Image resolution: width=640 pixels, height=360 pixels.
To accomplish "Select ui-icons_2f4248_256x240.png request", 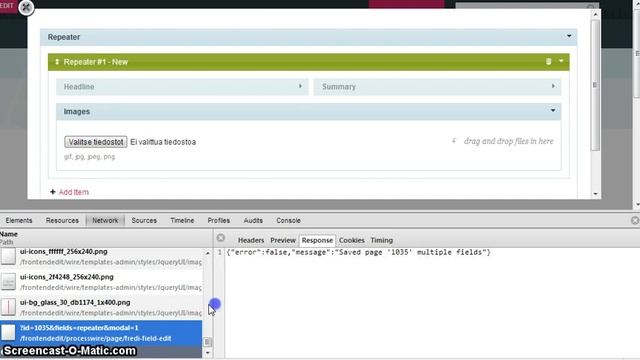I will [x=101, y=282].
